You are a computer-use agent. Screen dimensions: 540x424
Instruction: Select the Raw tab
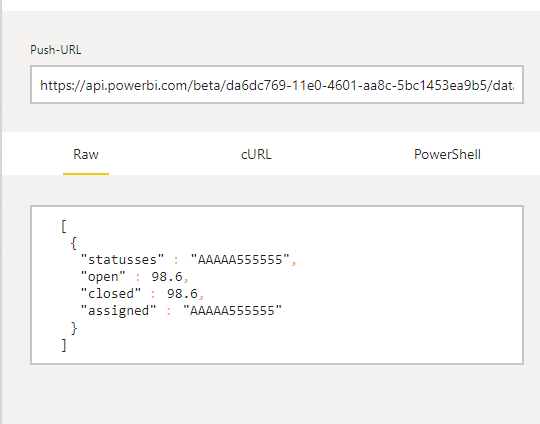point(86,154)
